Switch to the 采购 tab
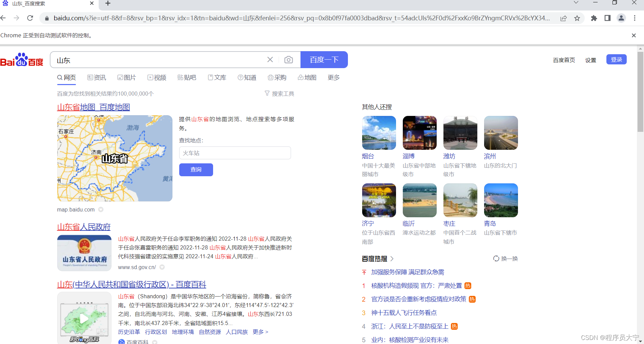The image size is (644, 344). point(277,78)
